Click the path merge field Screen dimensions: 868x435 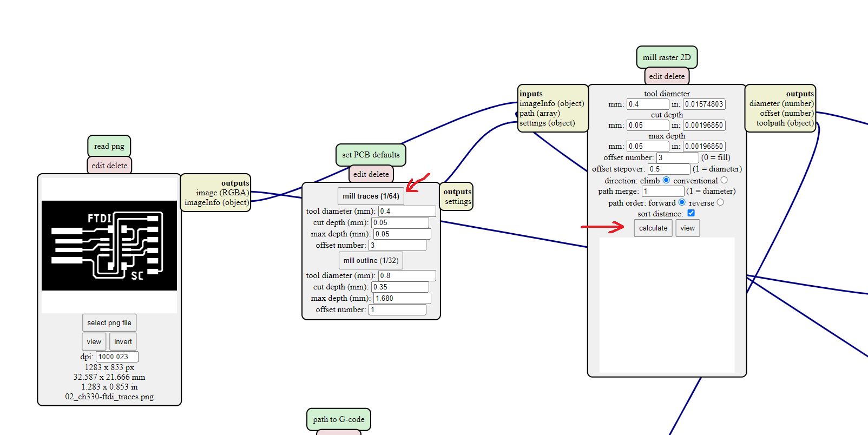663,191
